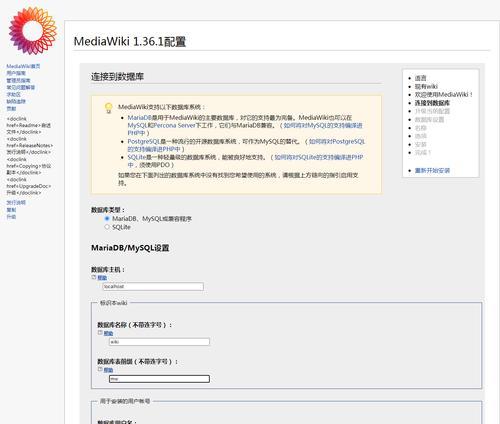Click the lightbulb info icon
The height and width of the screenshot is (424, 500).
[x=108, y=108]
